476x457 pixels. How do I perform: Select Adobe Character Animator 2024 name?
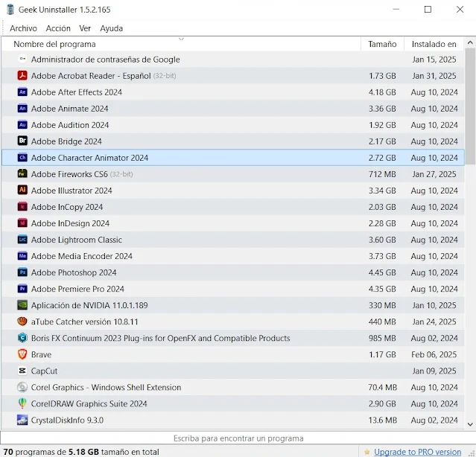click(x=89, y=157)
